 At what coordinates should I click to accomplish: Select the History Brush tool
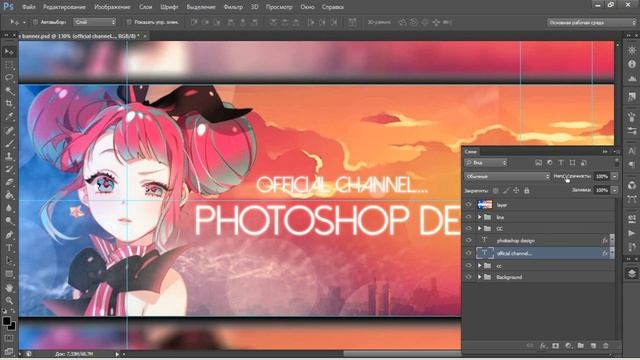(x=9, y=169)
